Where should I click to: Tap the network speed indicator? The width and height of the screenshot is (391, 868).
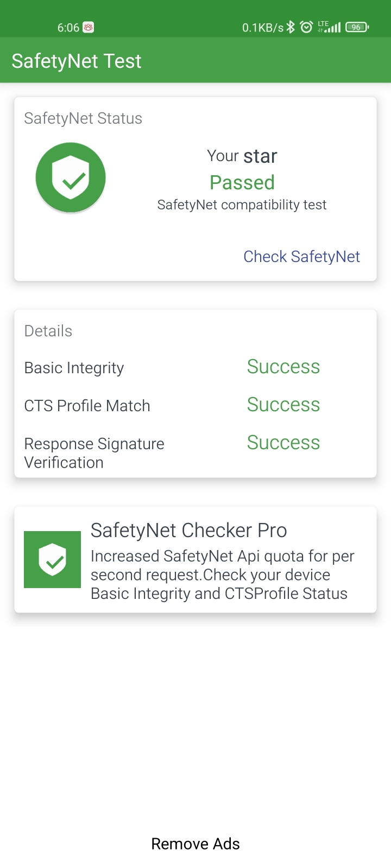[x=263, y=28]
